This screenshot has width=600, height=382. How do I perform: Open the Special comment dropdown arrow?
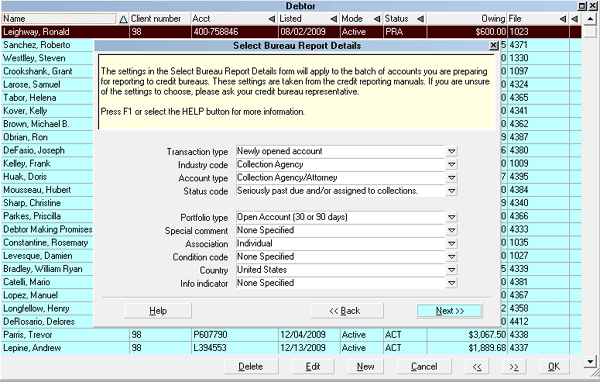point(451,230)
